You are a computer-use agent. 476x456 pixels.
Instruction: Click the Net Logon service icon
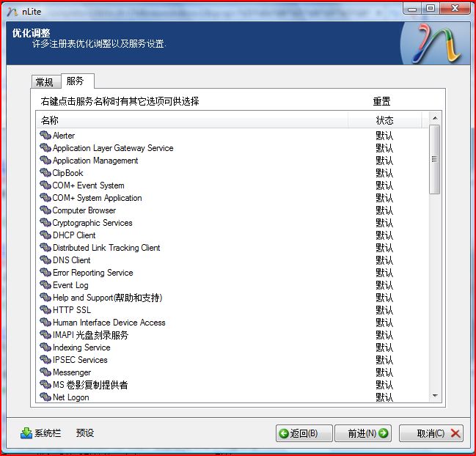(x=45, y=397)
